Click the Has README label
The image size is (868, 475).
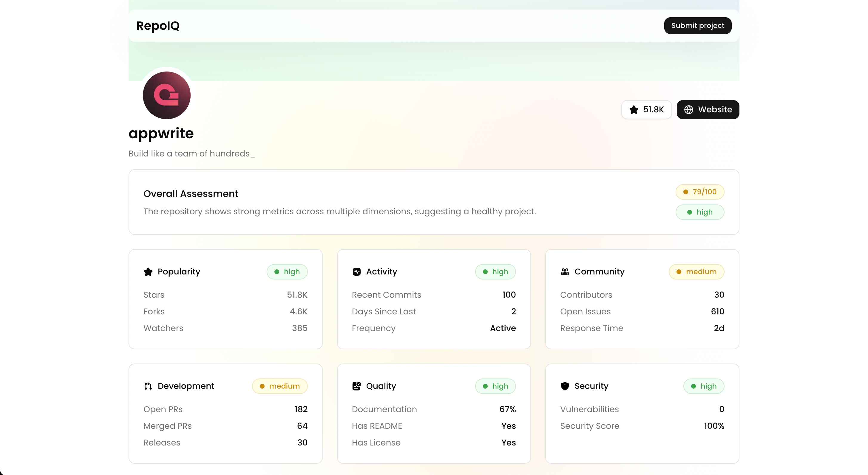(x=377, y=426)
